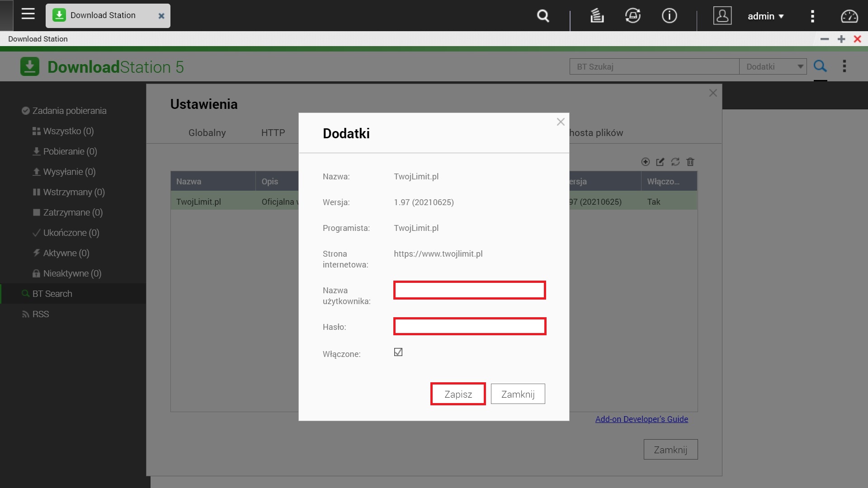Toggle the Włączone checkbox
This screenshot has height=488, width=868.
(x=398, y=352)
